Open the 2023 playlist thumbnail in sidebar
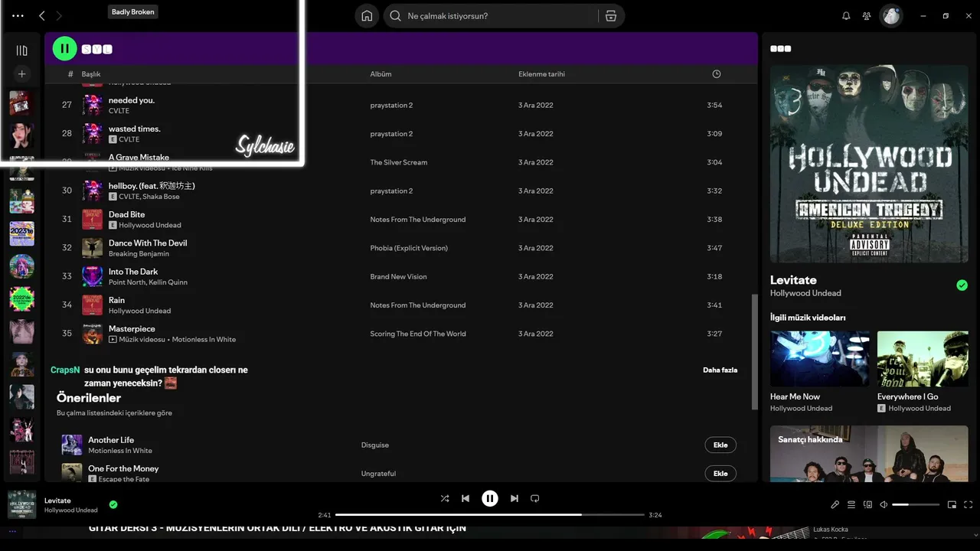The height and width of the screenshot is (551, 980). (x=22, y=233)
